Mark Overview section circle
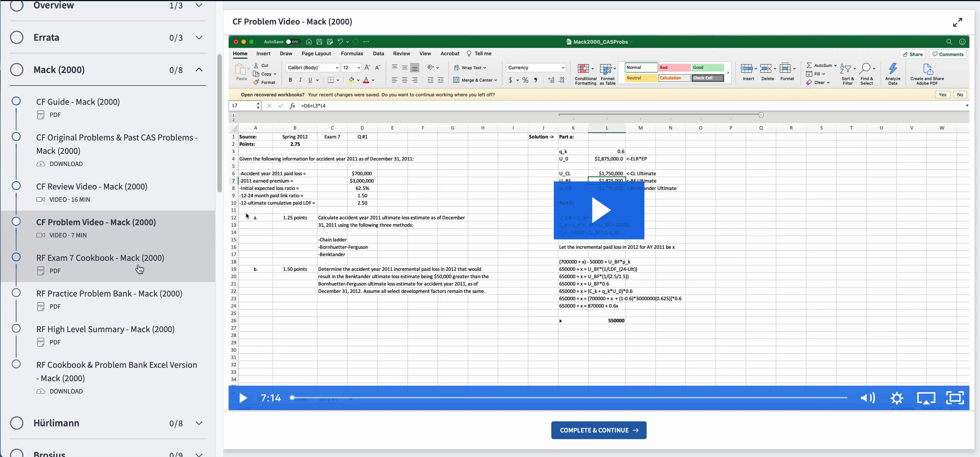Screen dimensions: 980x457 [x=17, y=5]
